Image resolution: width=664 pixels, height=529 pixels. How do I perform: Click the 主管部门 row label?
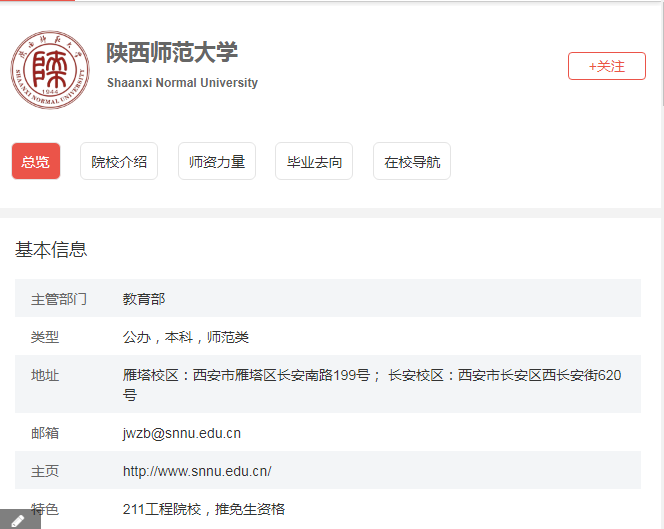coord(59,299)
